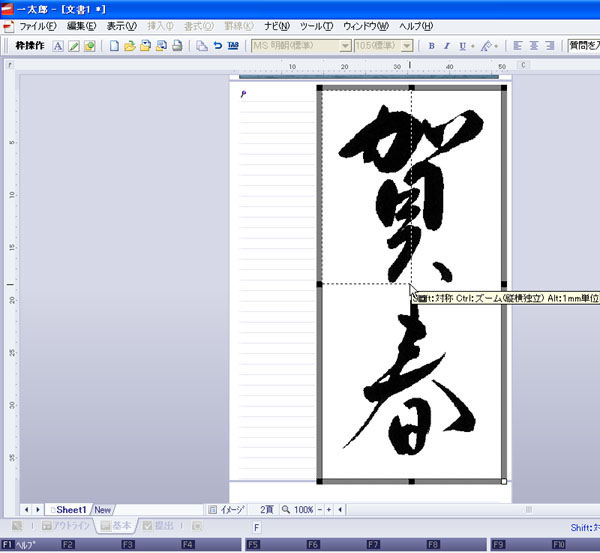
Task: Select the text frame 'A' tool icon
Action: (x=58, y=46)
